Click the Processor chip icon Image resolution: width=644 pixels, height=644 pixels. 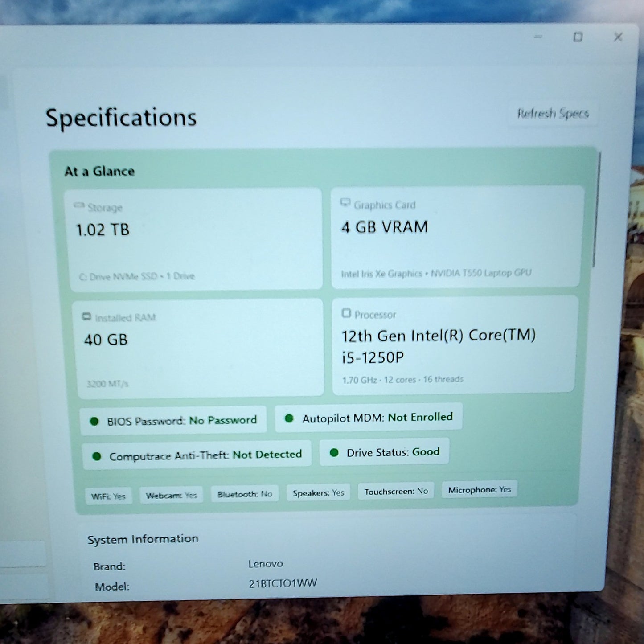click(346, 313)
